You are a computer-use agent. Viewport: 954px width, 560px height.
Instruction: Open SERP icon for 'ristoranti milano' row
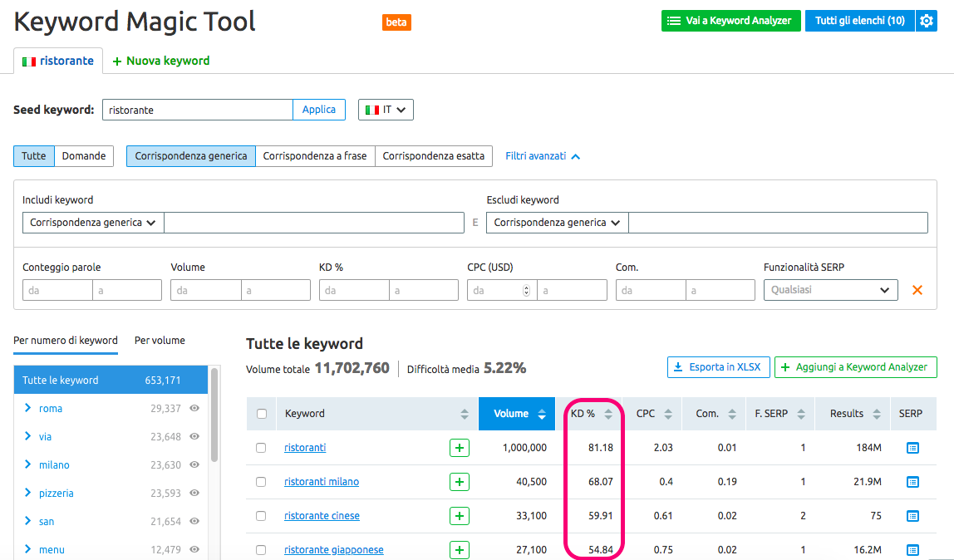pos(912,482)
